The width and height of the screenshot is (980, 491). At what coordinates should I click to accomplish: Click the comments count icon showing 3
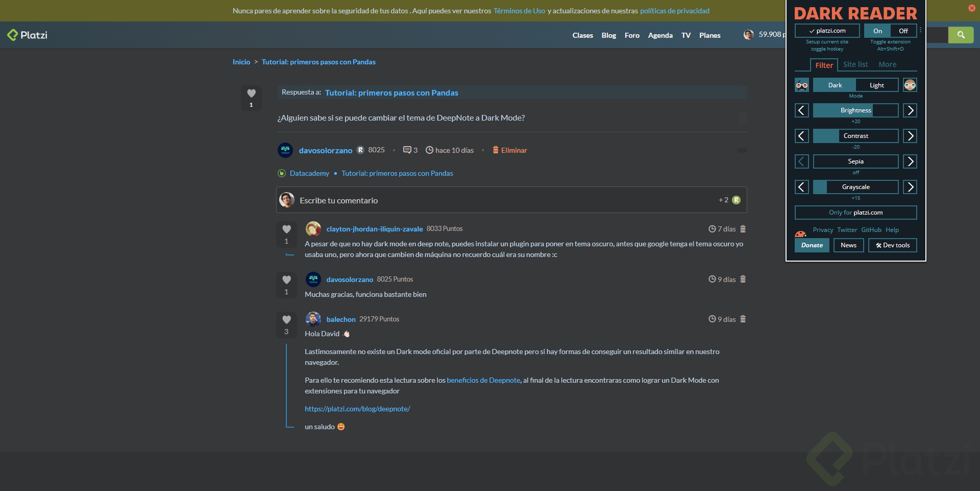coord(407,150)
